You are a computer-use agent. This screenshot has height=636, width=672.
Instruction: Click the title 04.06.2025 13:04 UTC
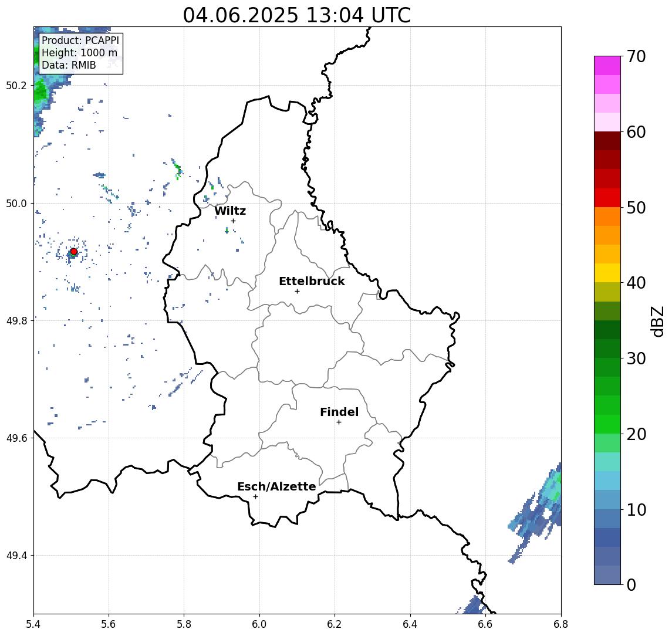tap(296, 15)
